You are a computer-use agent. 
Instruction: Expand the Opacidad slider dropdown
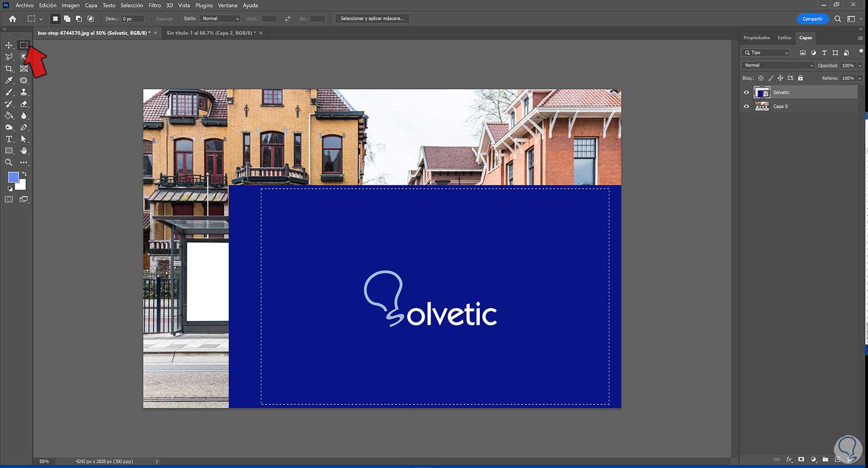tap(860, 65)
